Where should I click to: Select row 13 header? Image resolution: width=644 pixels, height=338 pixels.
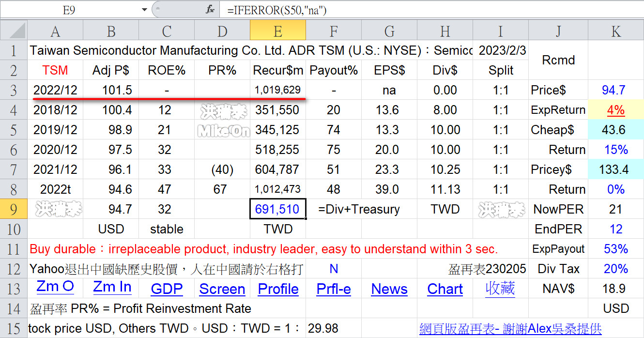14,289
